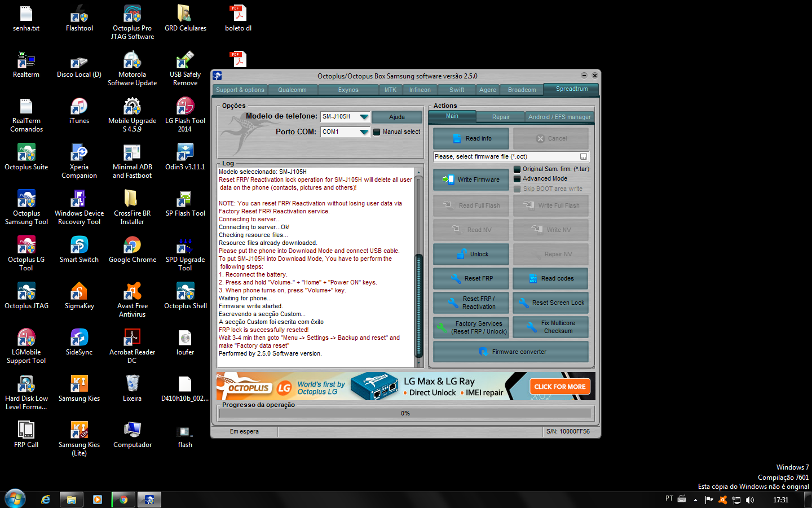Select the Octoplus LG Tool icon
The image size is (812, 508).
click(x=26, y=253)
